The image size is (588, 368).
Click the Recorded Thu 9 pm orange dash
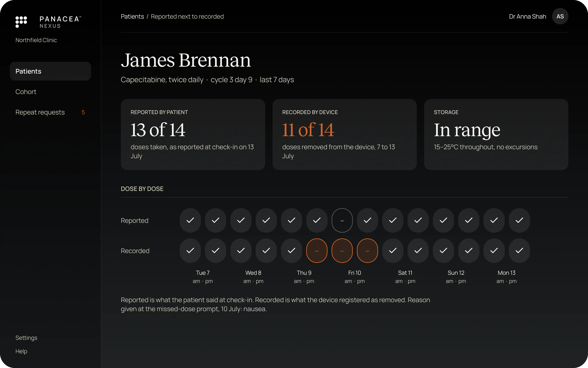click(x=317, y=250)
